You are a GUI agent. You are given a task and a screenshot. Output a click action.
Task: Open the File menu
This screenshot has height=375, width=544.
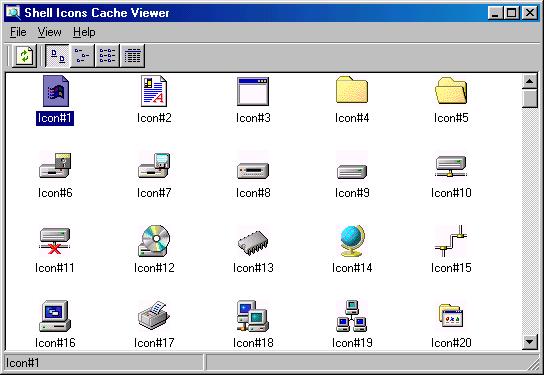(18, 32)
